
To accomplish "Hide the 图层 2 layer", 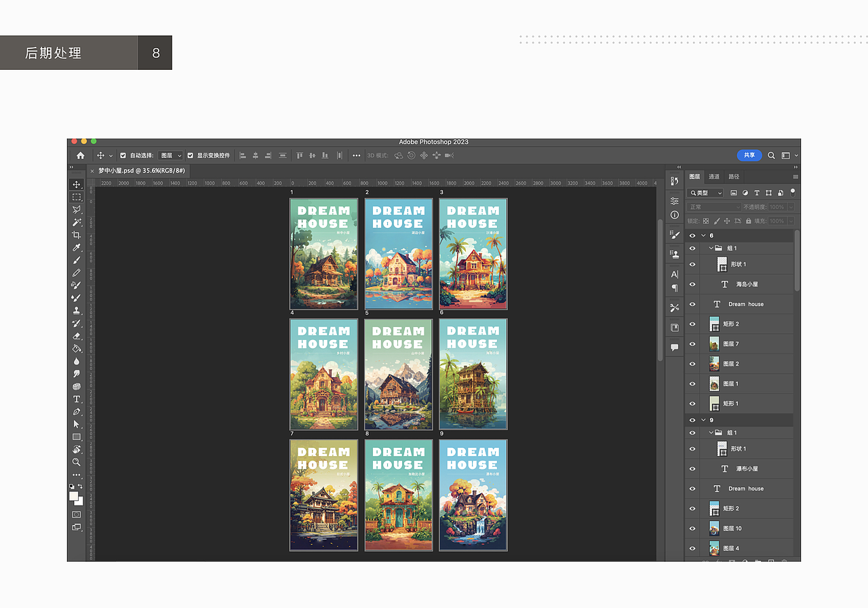I will pos(692,364).
